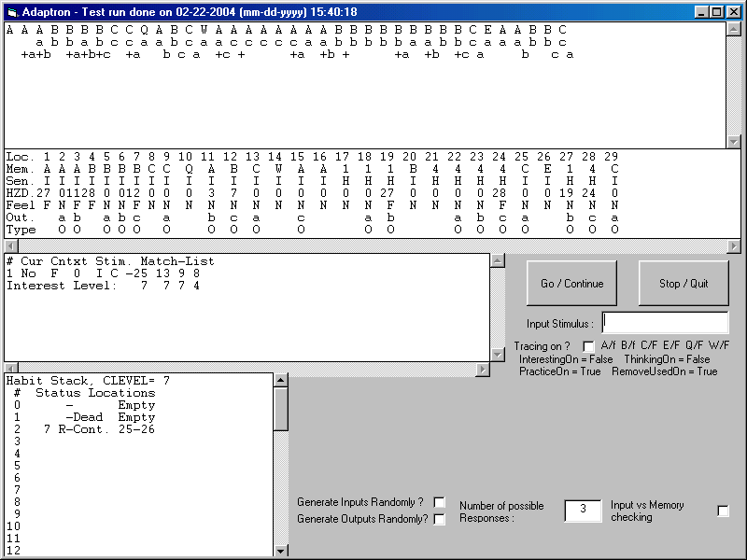747x560 pixels.
Task: Click the Number of possible Responses field
Action: [583, 511]
